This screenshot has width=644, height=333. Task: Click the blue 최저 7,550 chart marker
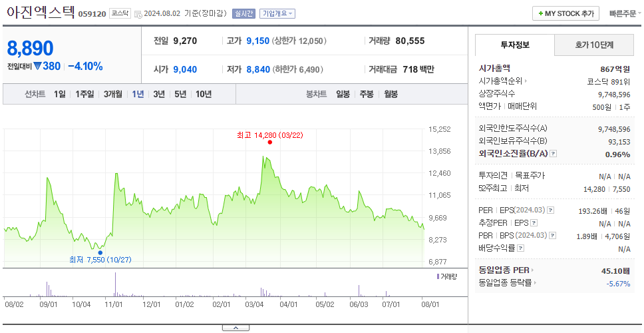coord(100,252)
